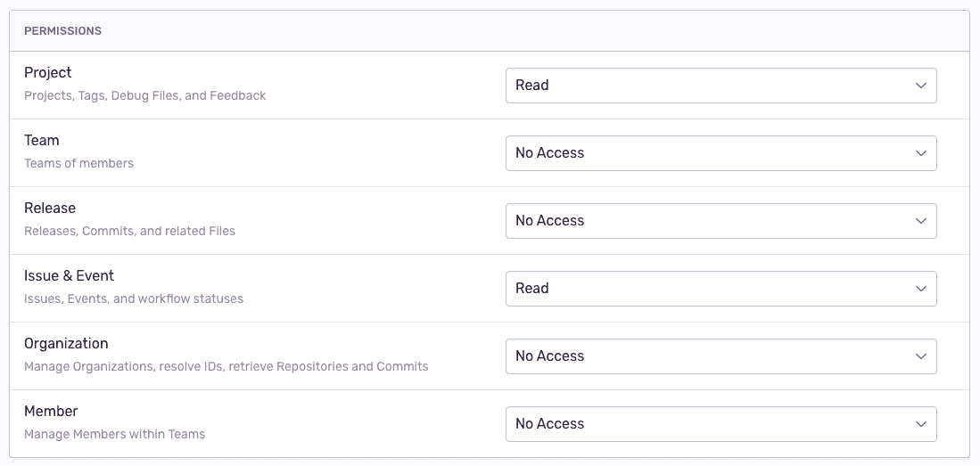Click the Issue & Event row label
This screenshot has height=466, width=980.
(x=69, y=275)
